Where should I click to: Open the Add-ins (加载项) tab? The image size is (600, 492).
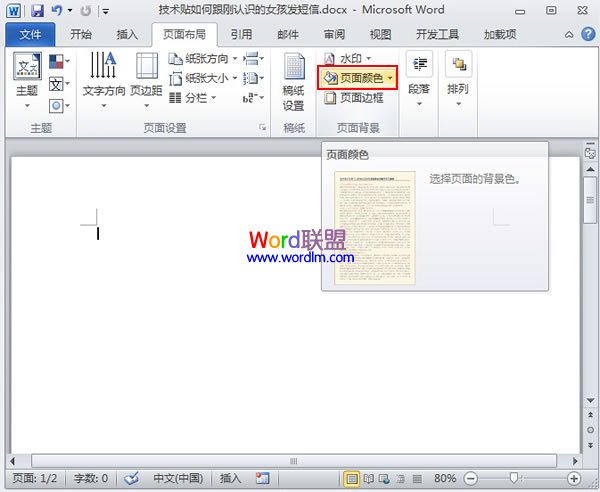[x=500, y=35]
